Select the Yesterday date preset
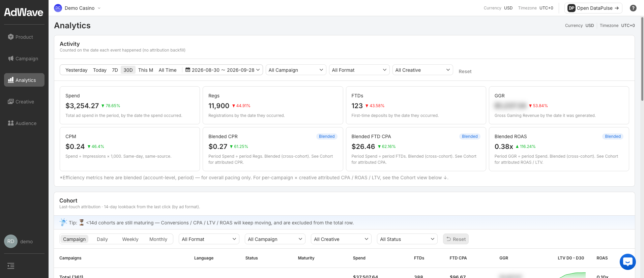Viewport: 644px width, 278px height. tap(76, 70)
